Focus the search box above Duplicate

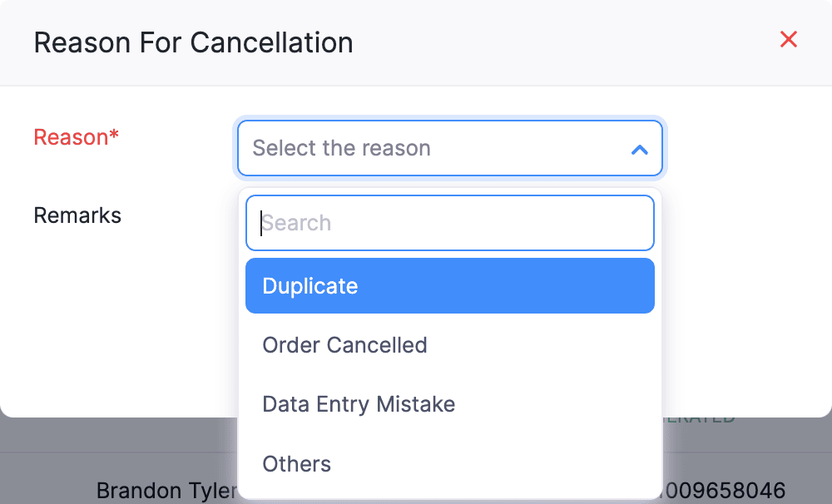[449, 222]
